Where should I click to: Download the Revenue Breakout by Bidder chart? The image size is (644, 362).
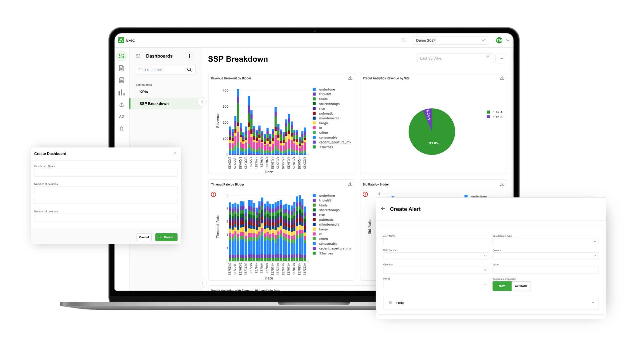[x=350, y=78]
